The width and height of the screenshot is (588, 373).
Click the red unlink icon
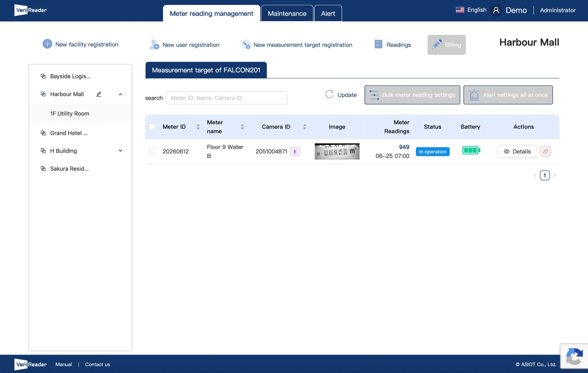(x=545, y=152)
